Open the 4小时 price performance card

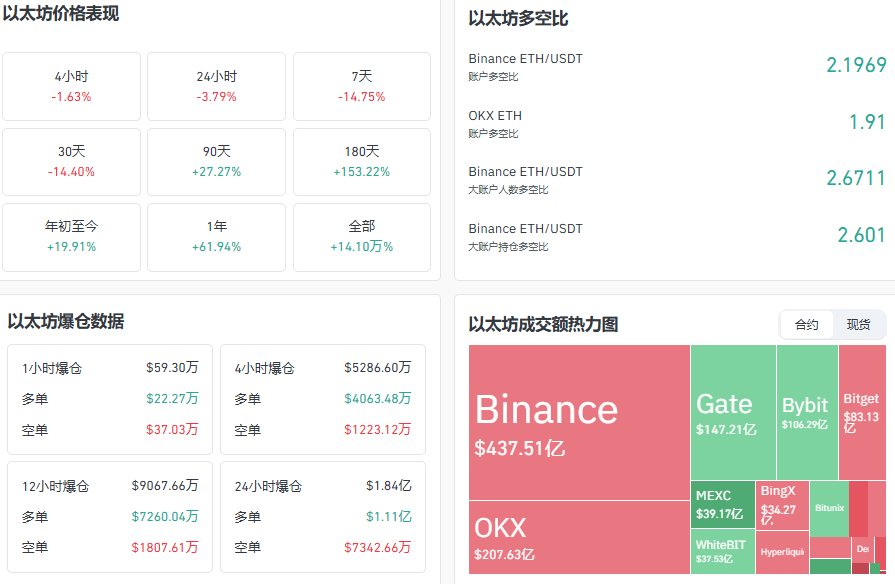point(71,86)
